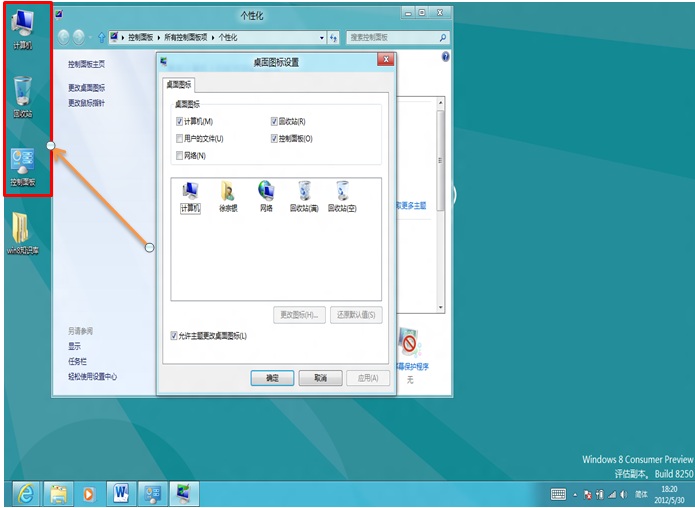Open the 显示 link
Screen dimensions: 695x508
pyautogui.click(x=74, y=346)
